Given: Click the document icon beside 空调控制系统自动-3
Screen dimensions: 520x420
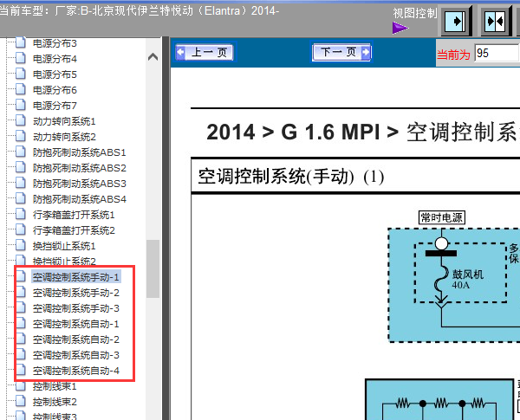Looking at the screenshot, I should 21,354.
